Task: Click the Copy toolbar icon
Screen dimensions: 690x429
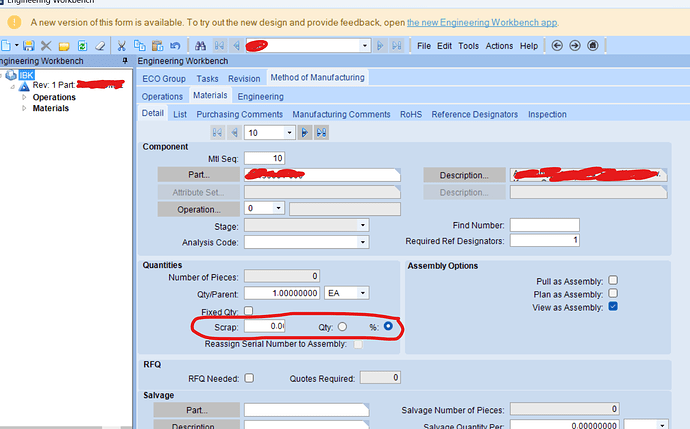Action: [139, 46]
